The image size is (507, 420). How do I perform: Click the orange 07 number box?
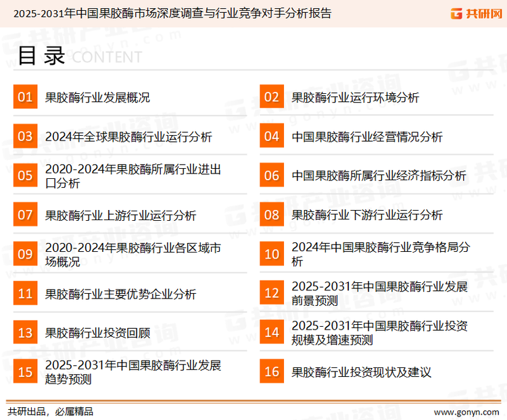tap(25, 215)
